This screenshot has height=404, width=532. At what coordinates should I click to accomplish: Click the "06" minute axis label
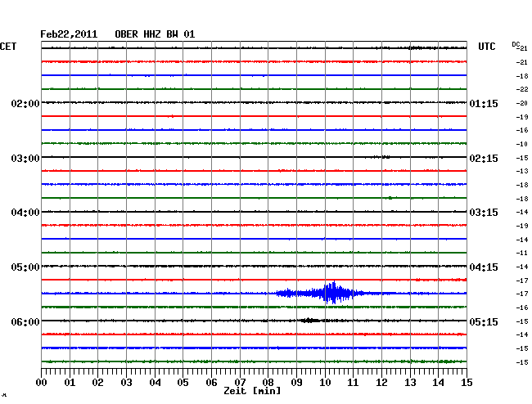[x=211, y=383]
